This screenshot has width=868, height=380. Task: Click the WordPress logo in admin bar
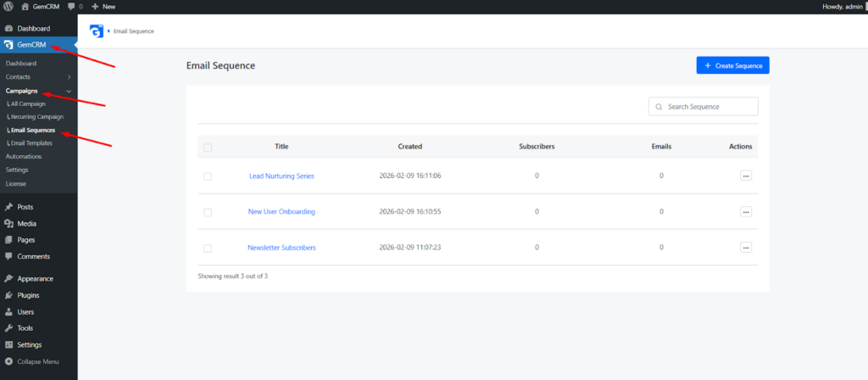[x=8, y=7]
